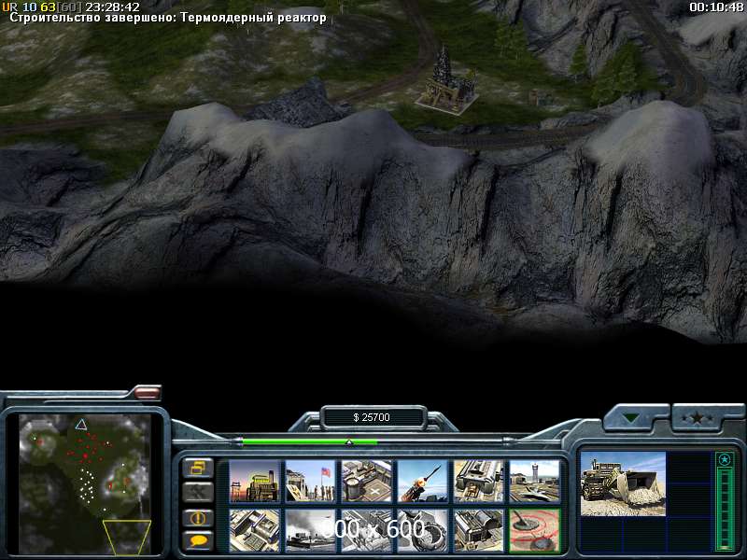Click the 'Строительство завершено' notification message

[x=168, y=18]
